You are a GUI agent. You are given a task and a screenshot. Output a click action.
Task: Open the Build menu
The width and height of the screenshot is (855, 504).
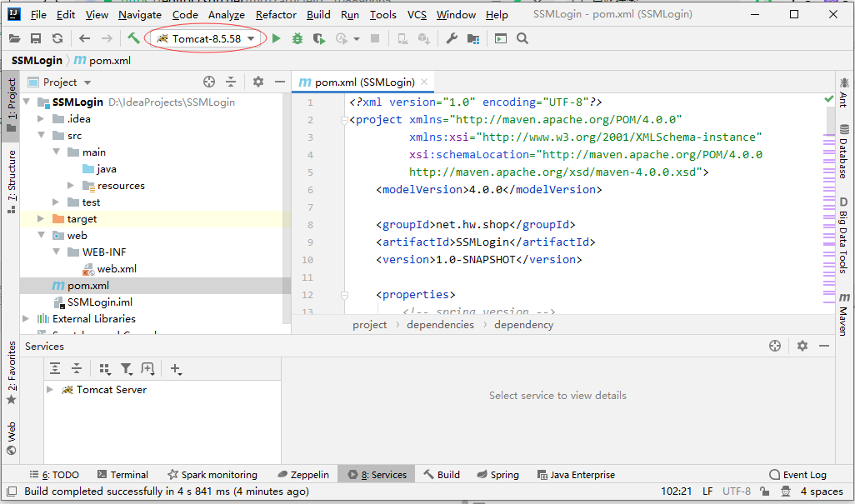coord(318,15)
